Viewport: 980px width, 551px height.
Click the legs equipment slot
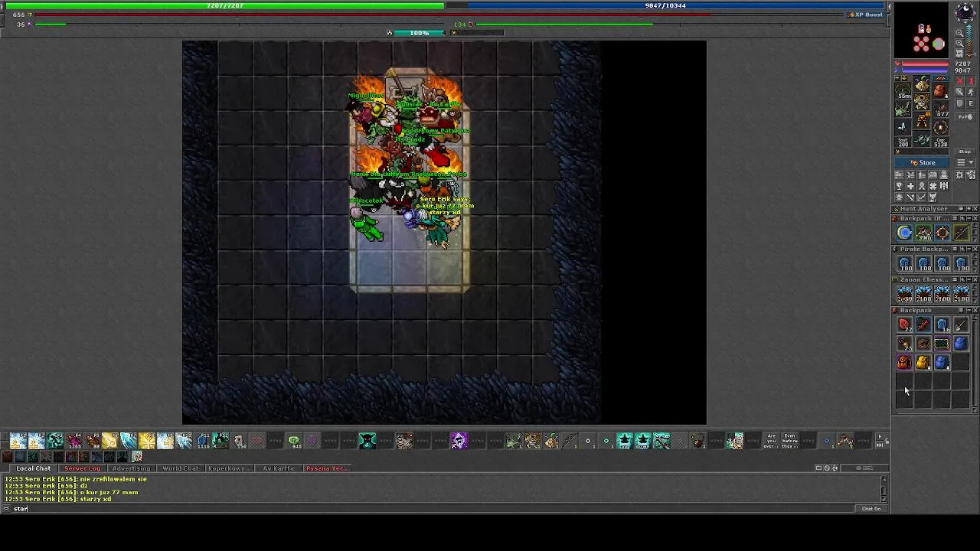click(x=922, y=120)
